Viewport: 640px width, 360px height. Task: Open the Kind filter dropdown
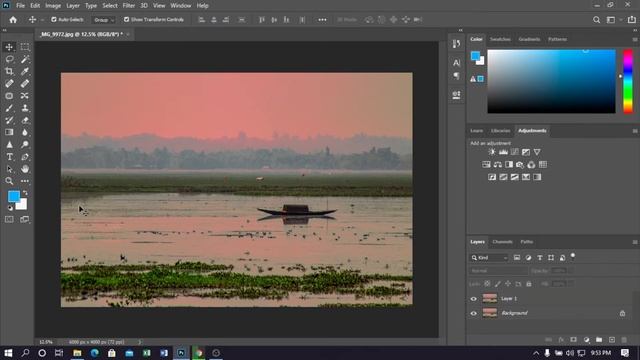coord(489,258)
